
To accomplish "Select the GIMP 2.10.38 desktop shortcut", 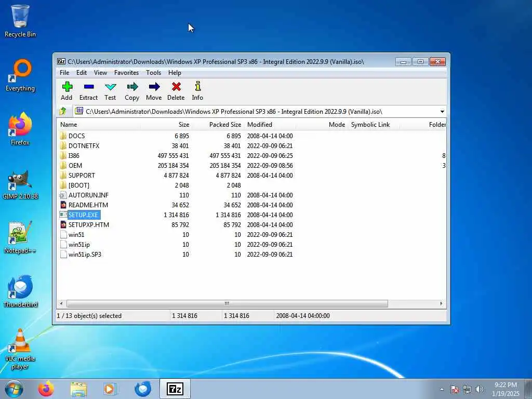I will coord(20,184).
